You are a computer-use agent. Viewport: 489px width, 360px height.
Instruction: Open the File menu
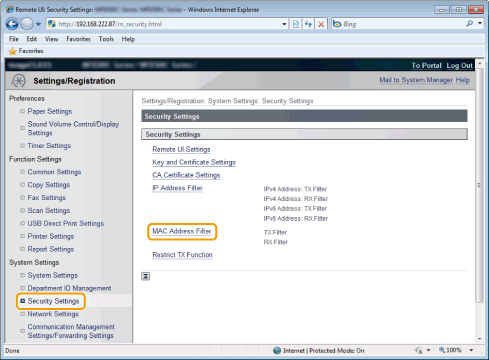(14, 39)
